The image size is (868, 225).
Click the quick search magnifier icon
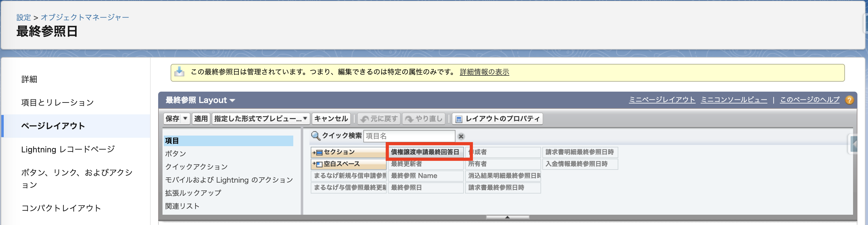click(x=315, y=136)
